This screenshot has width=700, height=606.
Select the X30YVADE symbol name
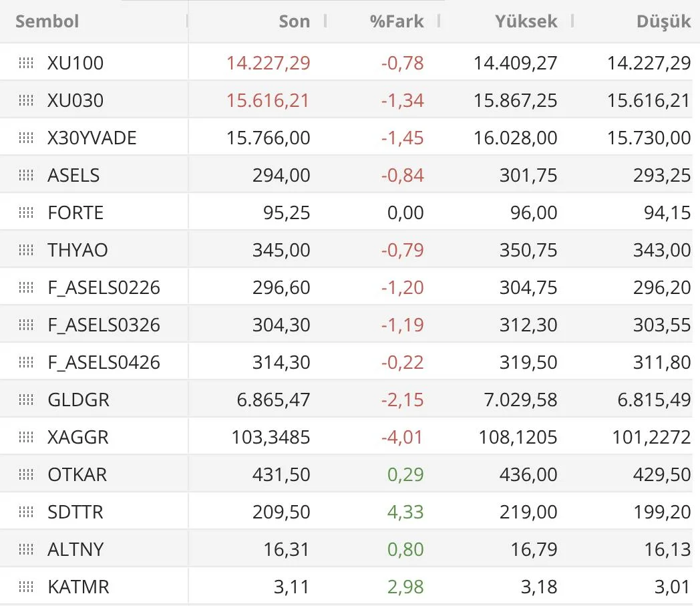pos(92,138)
